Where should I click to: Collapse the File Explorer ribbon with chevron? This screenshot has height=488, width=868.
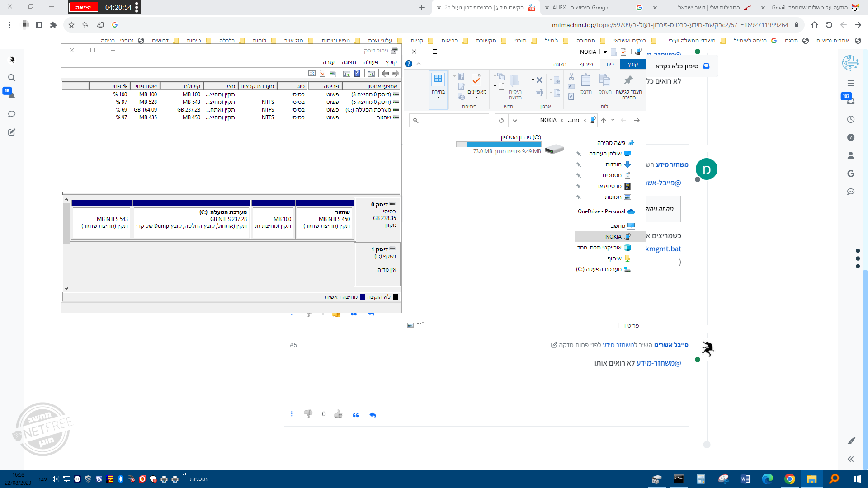click(x=419, y=64)
